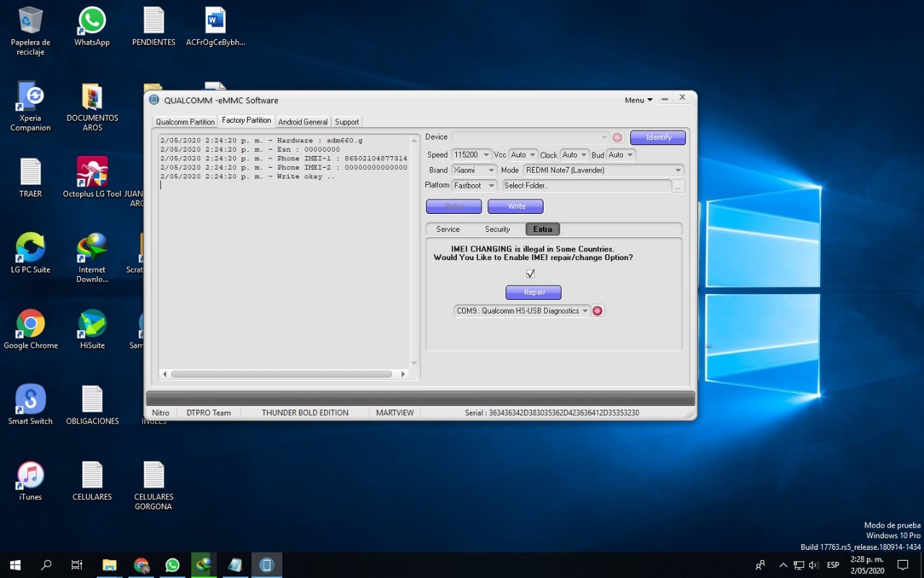This screenshot has height=578, width=924.
Task: Open the Brand Xiaomi dropdown
Action: (x=474, y=171)
